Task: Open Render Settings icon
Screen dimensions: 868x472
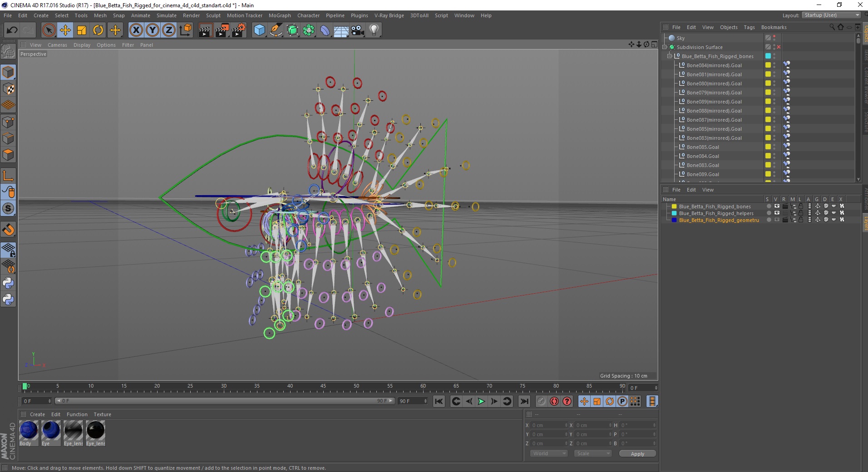Action: 238,30
